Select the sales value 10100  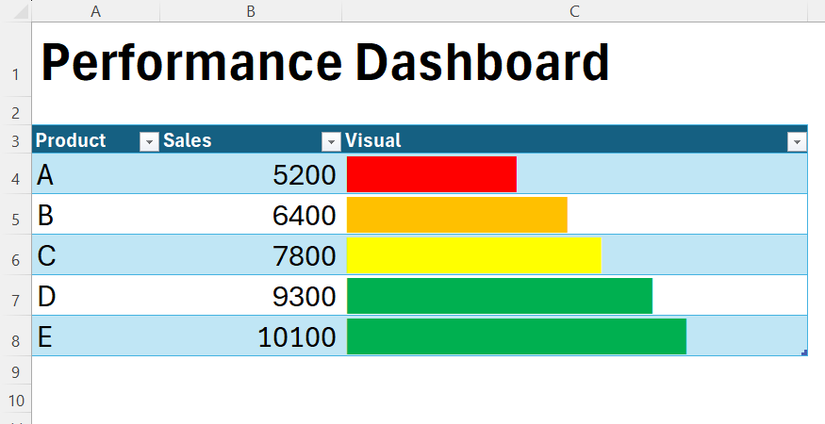tap(251, 336)
